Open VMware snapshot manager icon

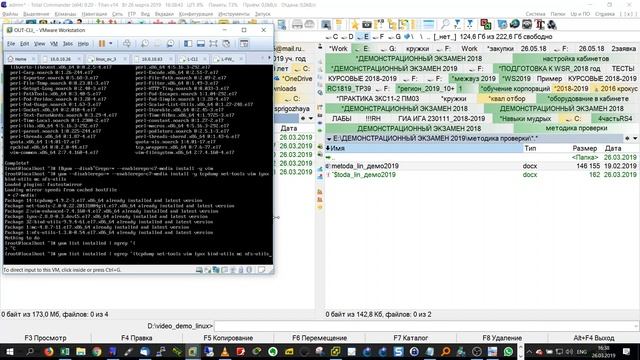[170, 43]
